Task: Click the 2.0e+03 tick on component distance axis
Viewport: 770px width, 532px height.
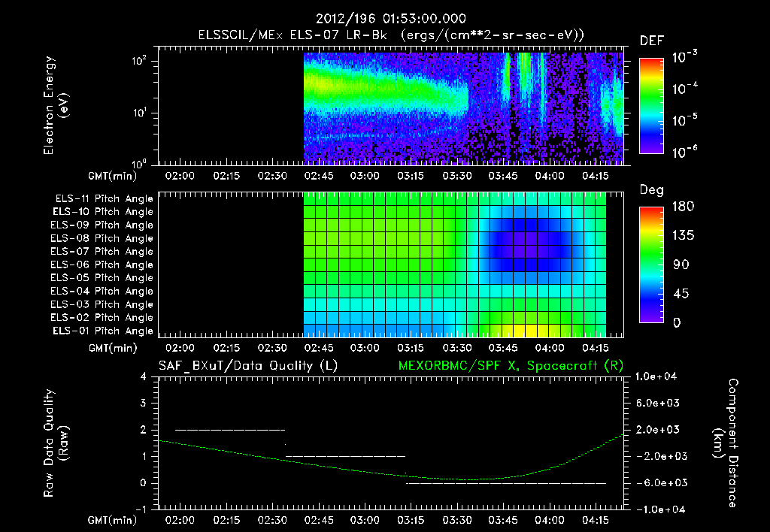Action: (657, 429)
